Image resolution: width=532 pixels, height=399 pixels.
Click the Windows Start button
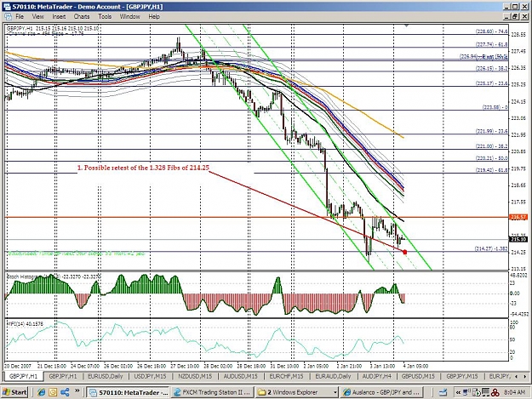point(14,392)
